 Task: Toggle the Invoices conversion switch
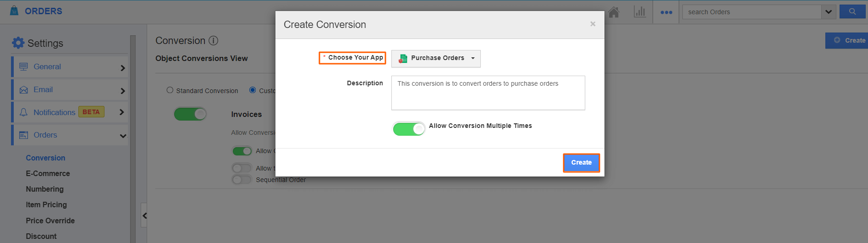coord(190,114)
